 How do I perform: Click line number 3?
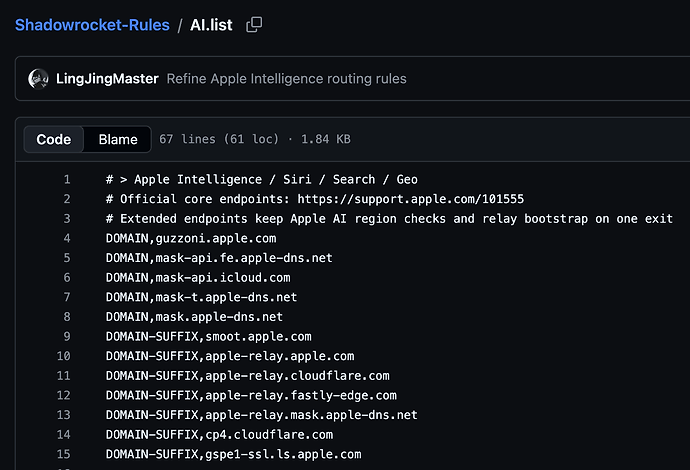pyautogui.click(x=67, y=219)
